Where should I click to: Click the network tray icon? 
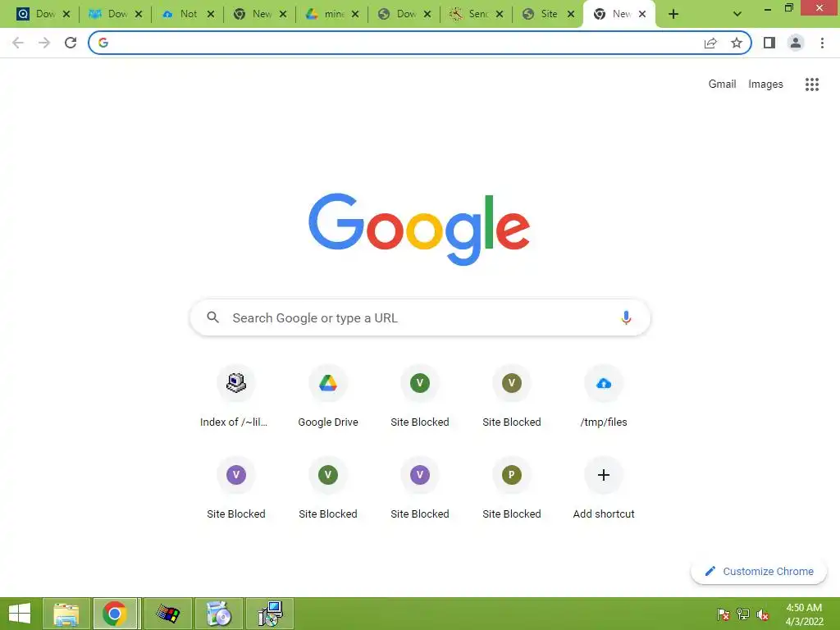pos(743,614)
